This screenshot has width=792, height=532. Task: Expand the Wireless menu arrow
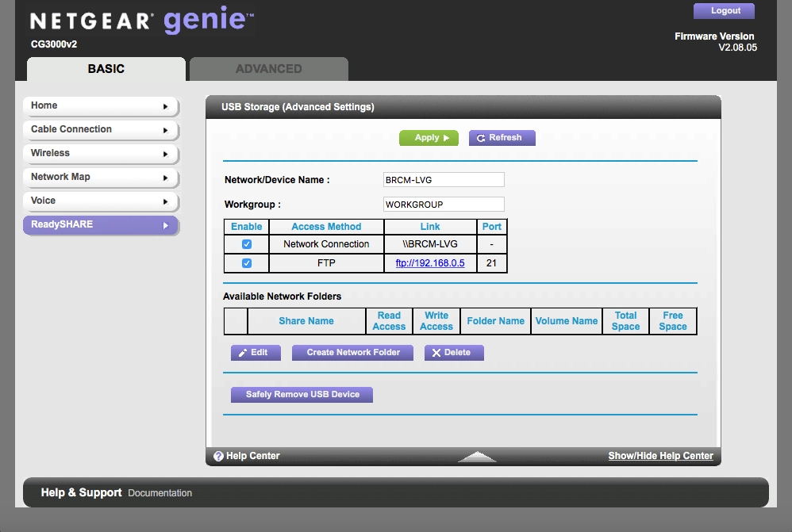[x=165, y=154]
